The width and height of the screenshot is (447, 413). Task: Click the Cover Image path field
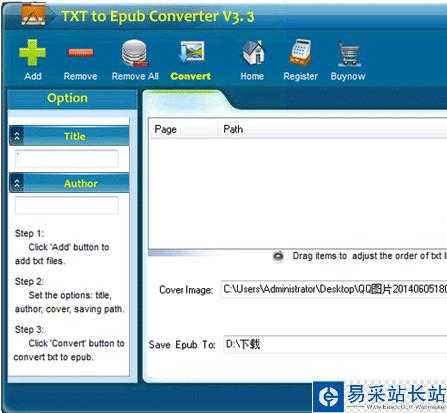[x=334, y=289]
